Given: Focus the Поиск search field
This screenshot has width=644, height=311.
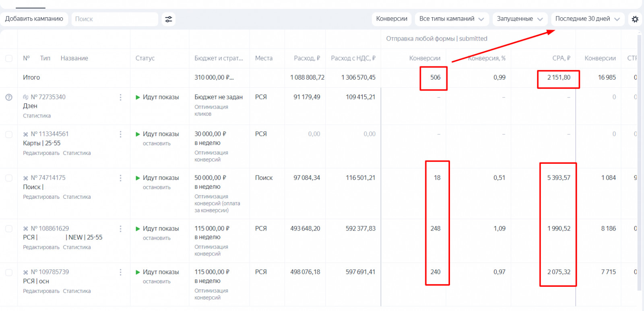Looking at the screenshot, I should tap(115, 19).
